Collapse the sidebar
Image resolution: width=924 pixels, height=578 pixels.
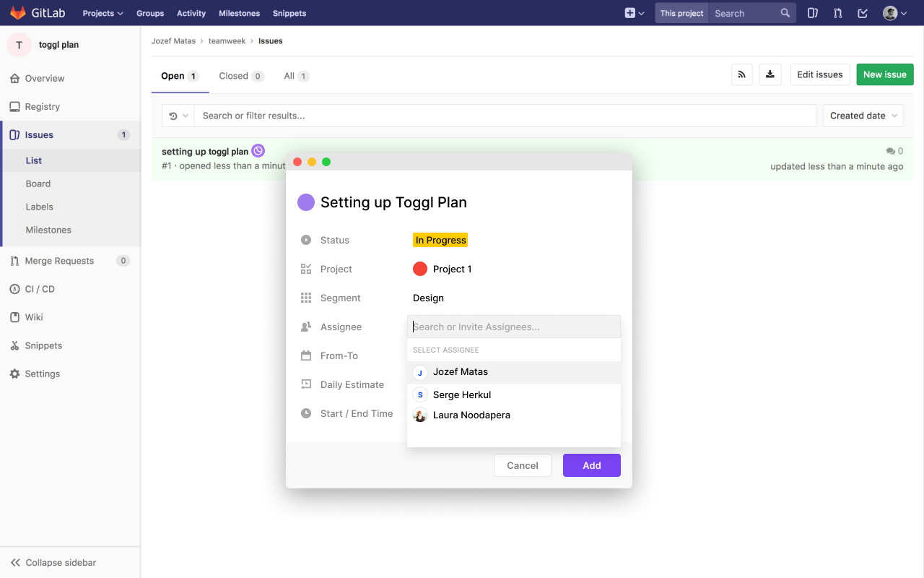point(53,562)
